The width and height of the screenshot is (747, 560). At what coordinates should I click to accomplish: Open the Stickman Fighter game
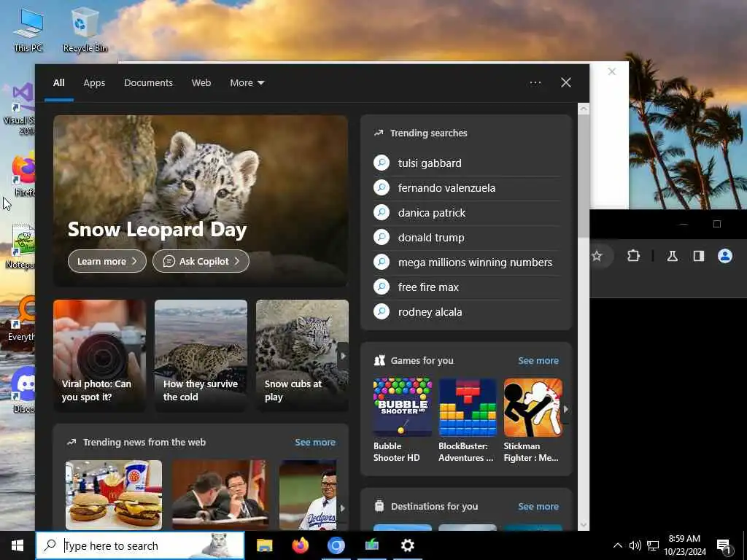[533, 420]
